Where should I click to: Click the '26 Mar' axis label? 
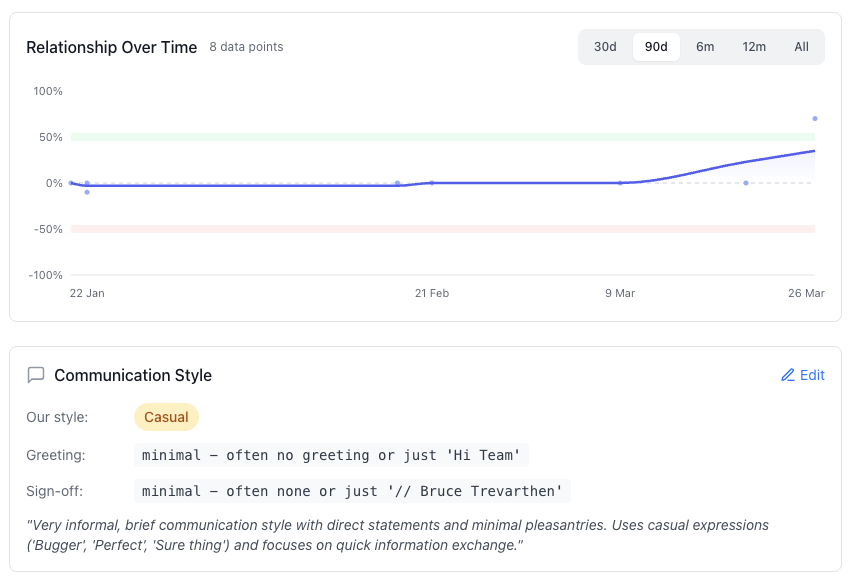coord(806,294)
